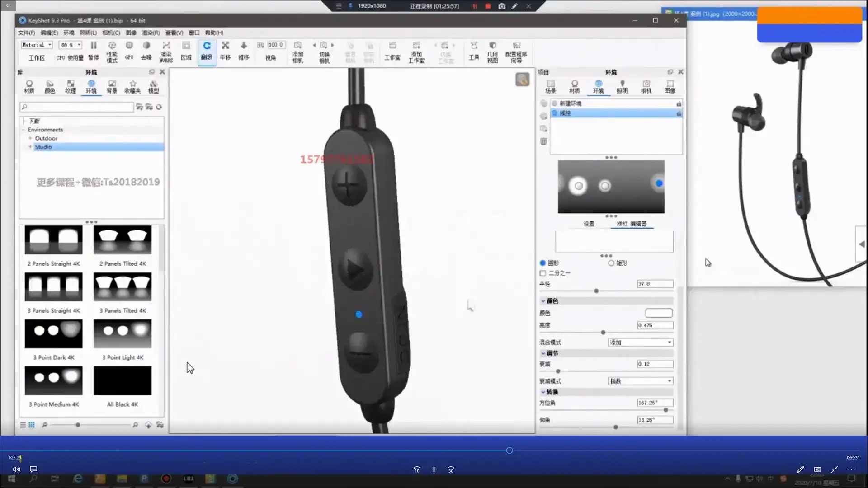Click the white light color swatch

coord(659,313)
